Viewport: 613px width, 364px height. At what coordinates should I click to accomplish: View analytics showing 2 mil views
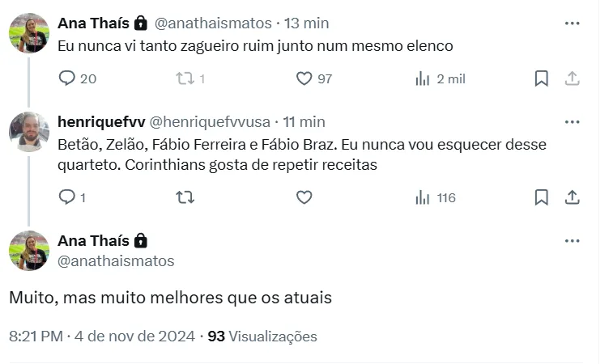click(423, 78)
